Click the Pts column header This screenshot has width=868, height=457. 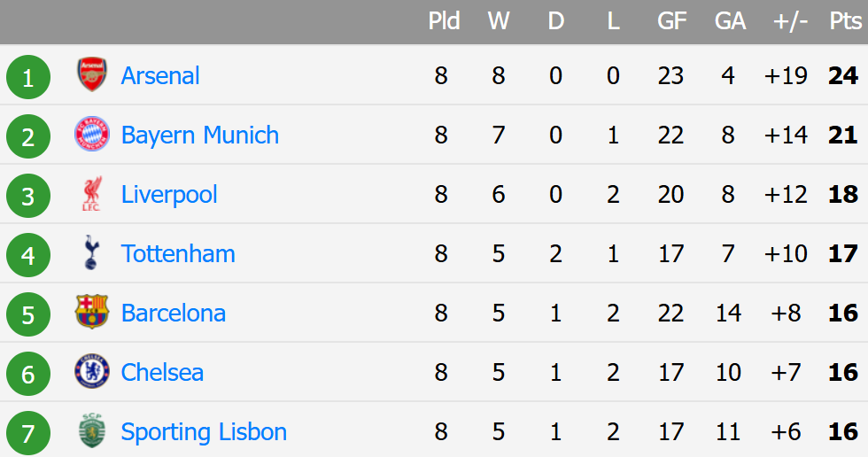[x=845, y=21]
